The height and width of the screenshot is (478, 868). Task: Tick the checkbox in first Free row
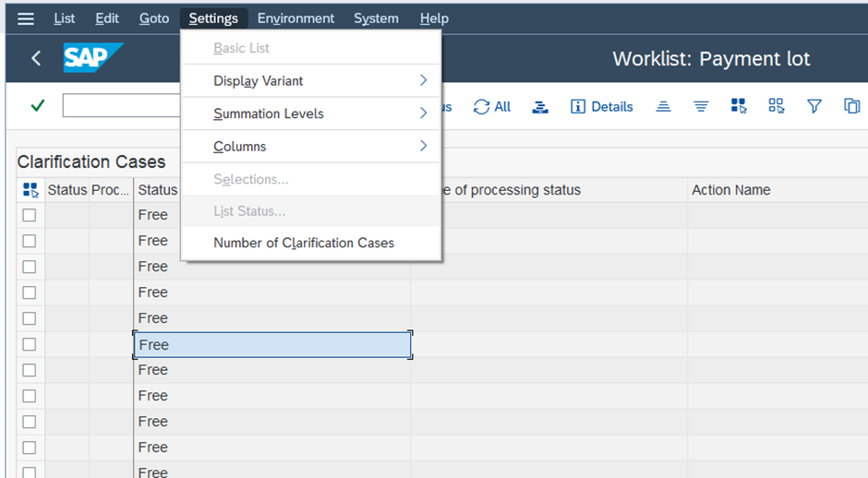click(x=30, y=215)
